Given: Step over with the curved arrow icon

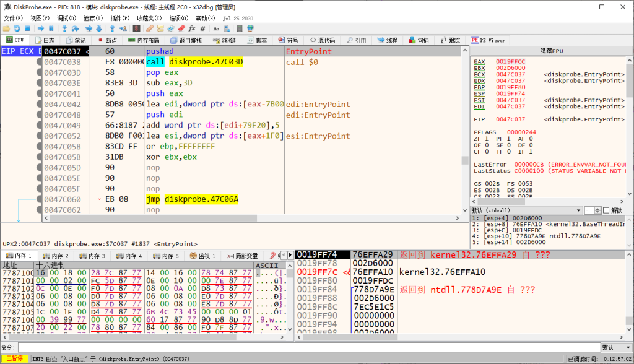Looking at the screenshot, I should pos(75,28).
